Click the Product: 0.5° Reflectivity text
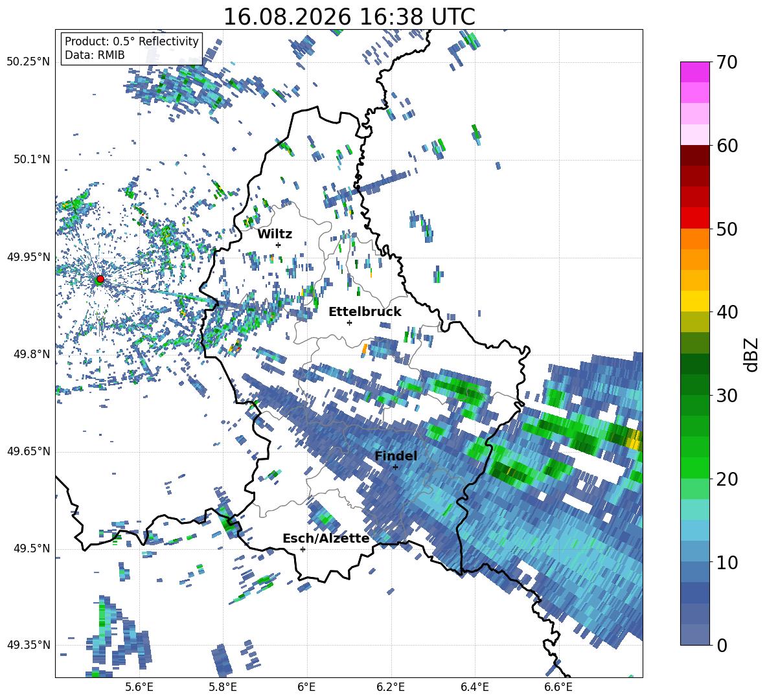767x700 pixels. (x=132, y=41)
